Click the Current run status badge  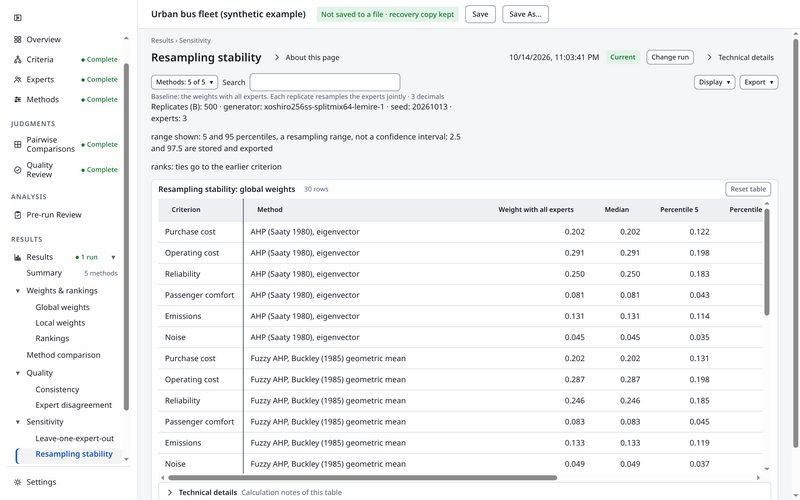623,57
